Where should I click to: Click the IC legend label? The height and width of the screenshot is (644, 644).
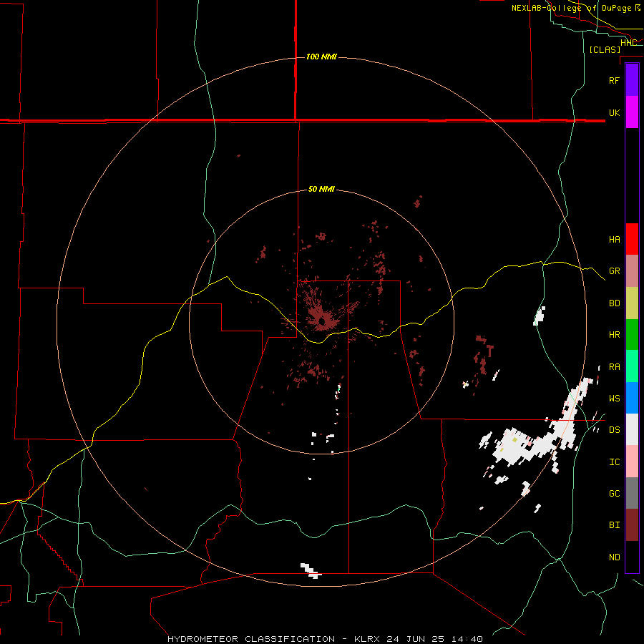(615, 462)
